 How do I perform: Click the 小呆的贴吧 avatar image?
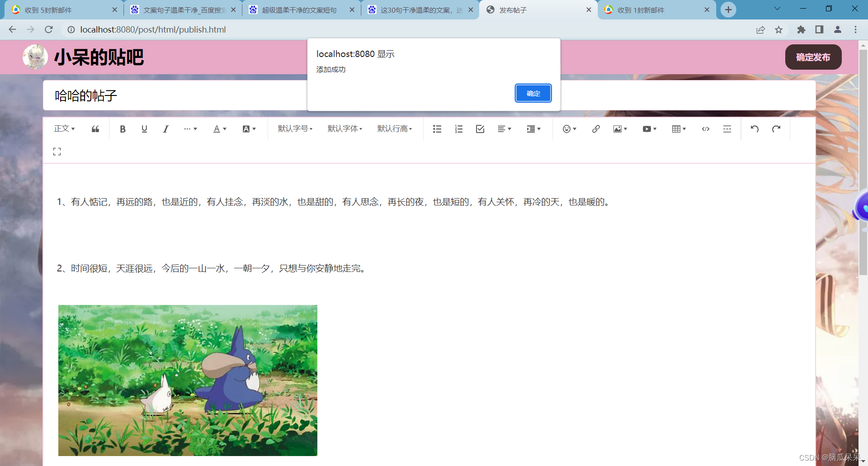tap(35, 57)
